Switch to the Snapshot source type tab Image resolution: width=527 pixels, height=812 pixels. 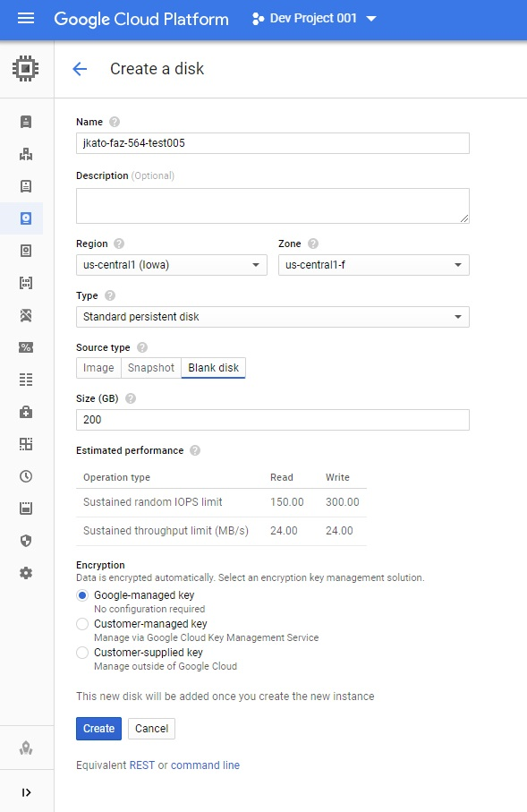[150, 367]
